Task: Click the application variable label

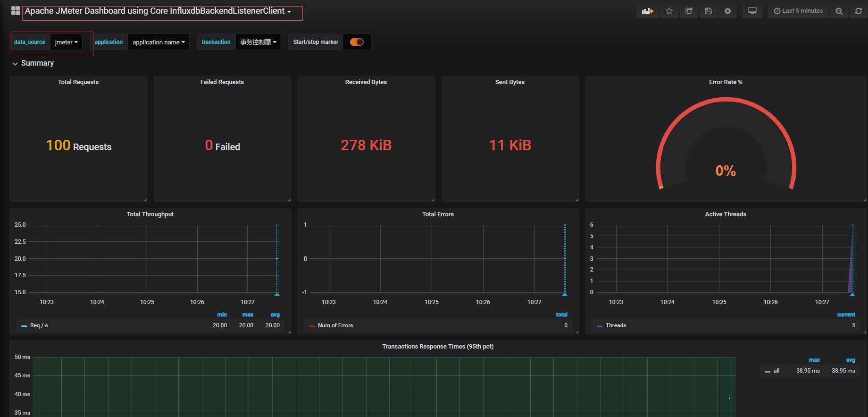Action: 108,42
